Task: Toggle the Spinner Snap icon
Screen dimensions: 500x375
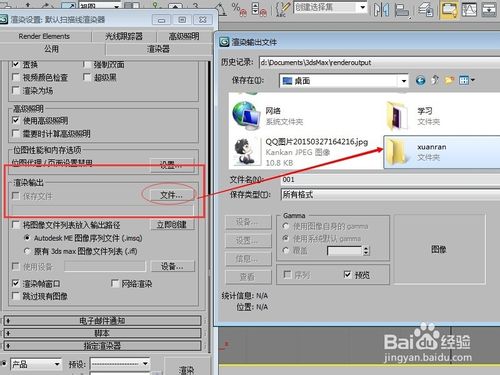Action: point(259,9)
